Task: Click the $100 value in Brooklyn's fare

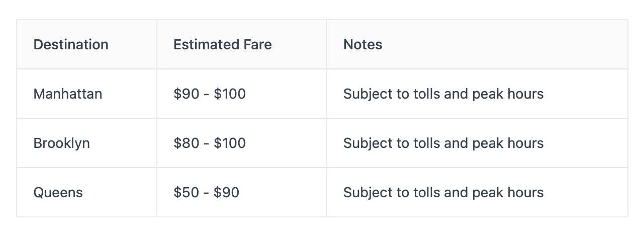Action: click(230, 143)
